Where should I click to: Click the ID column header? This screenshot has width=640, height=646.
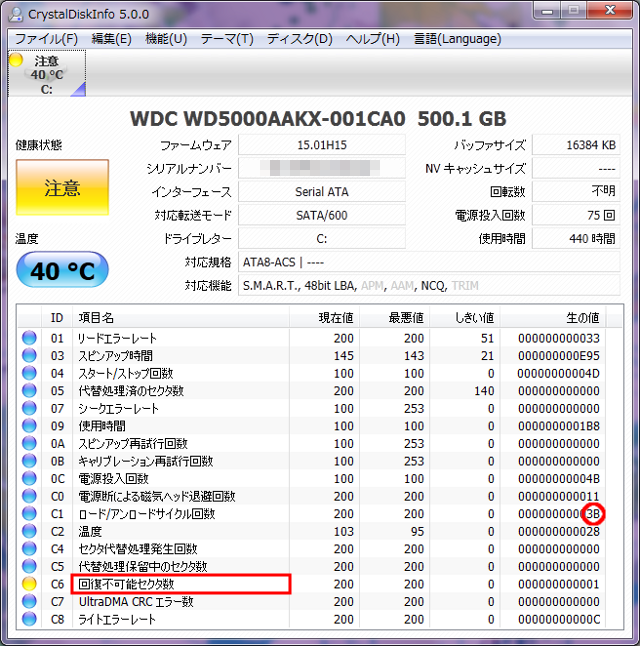pos(57,318)
